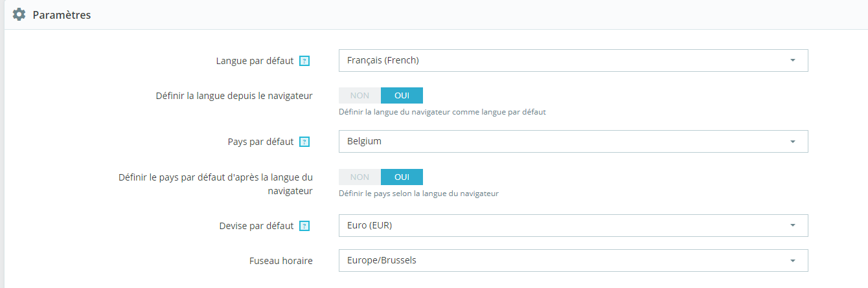Click the Paramètres panel heading
The width and height of the screenshot is (868, 288).
(x=62, y=14)
